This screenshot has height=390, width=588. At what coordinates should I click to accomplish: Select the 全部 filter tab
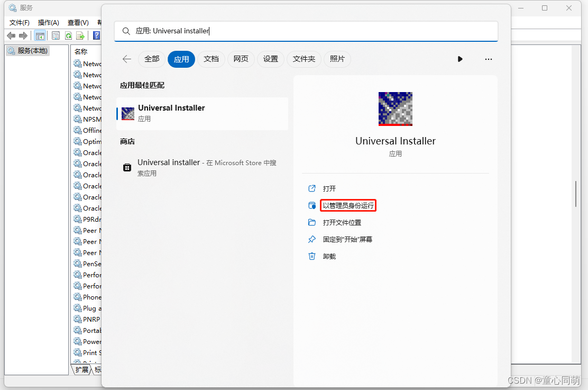tap(152, 59)
